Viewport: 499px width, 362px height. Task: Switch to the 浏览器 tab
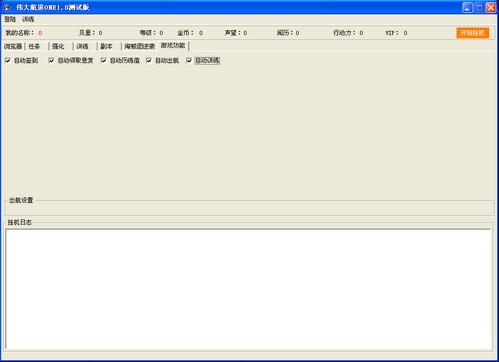click(13, 46)
